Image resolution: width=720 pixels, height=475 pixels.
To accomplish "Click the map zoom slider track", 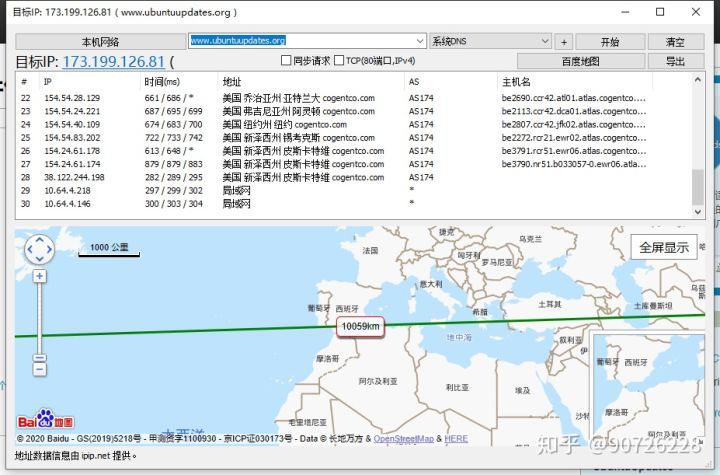I will point(39,318).
